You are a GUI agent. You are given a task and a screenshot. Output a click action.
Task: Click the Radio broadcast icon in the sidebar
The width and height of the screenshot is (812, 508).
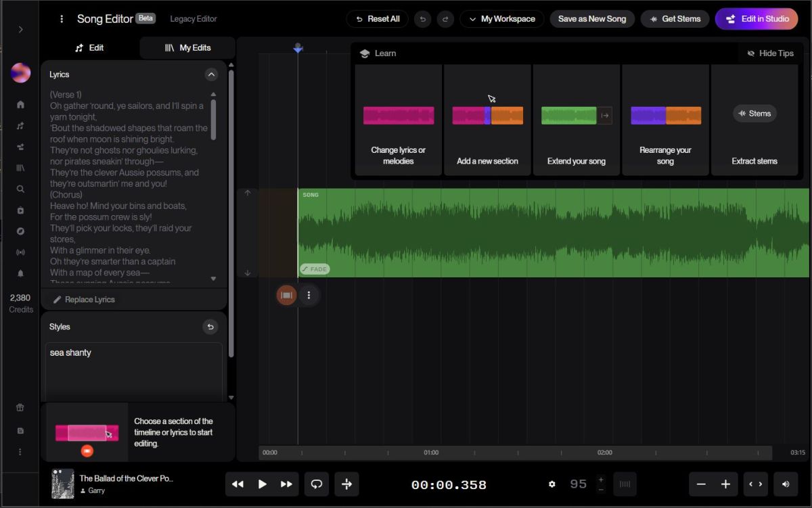pos(20,252)
